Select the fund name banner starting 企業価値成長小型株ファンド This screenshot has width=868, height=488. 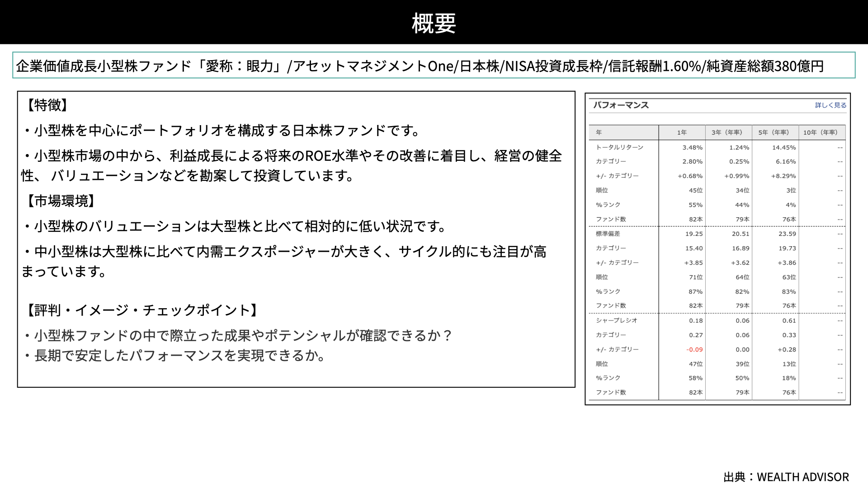(x=434, y=66)
